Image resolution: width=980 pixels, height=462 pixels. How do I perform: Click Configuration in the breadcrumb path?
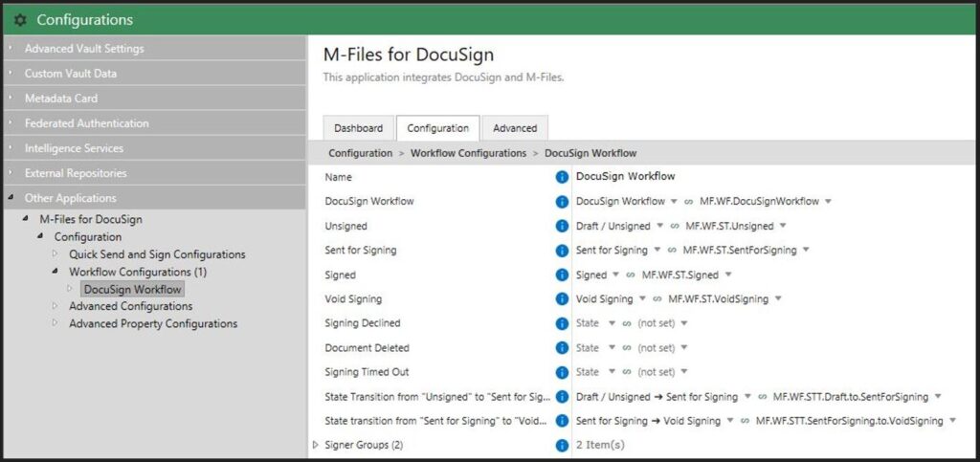(360, 153)
